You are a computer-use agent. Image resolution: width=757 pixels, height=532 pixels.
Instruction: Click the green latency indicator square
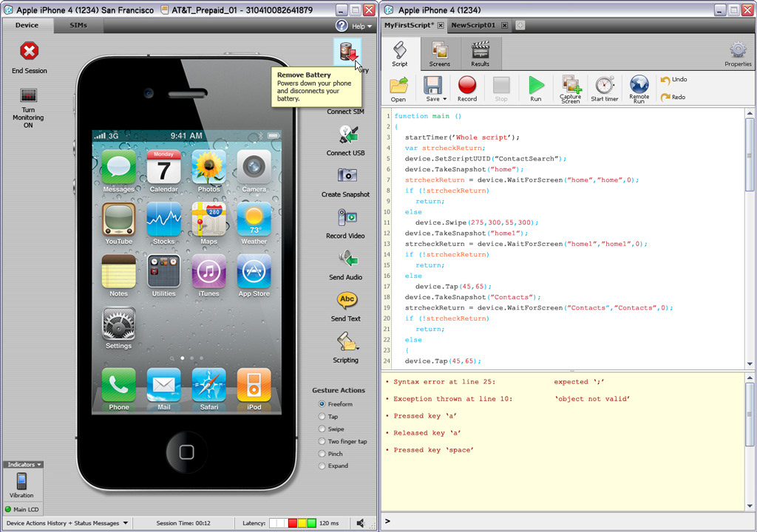tap(312, 523)
